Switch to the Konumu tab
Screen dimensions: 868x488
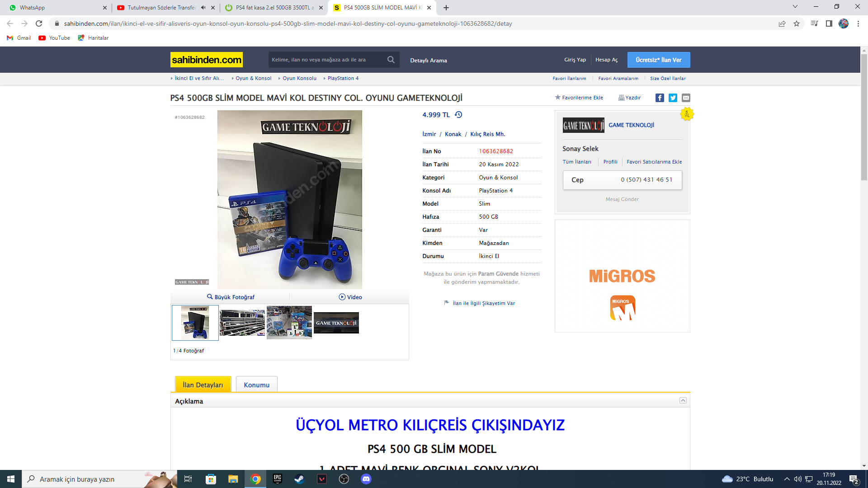(x=256, y=385)
